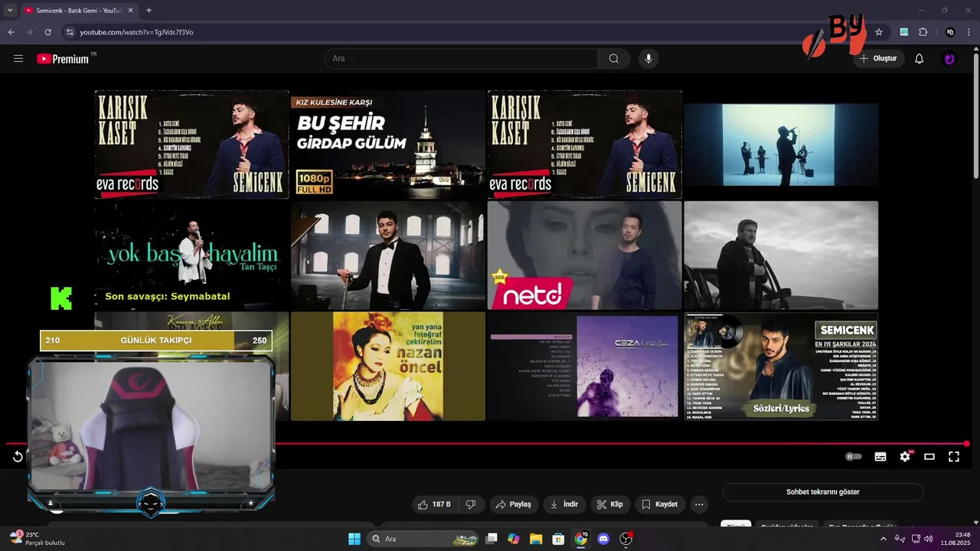Viewport: 980px width, 551px height.
Task: Start voice search with microphone icon
Action: pos(648,59)
